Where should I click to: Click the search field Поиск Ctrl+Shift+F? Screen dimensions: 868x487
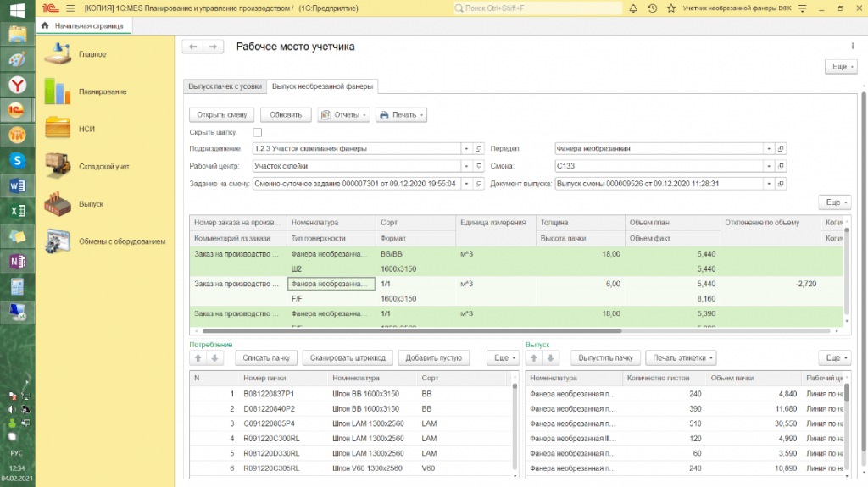click(537, 8)
